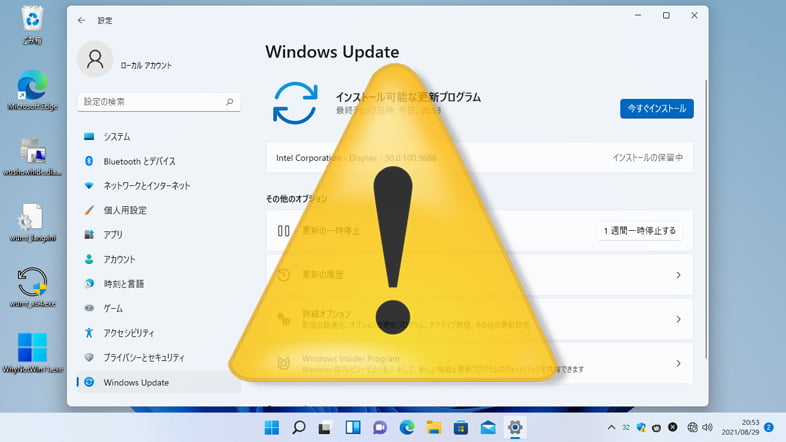786x442 pixels.
Task: Open the volume speaker tray icon
Action: (x=707, y=427)
